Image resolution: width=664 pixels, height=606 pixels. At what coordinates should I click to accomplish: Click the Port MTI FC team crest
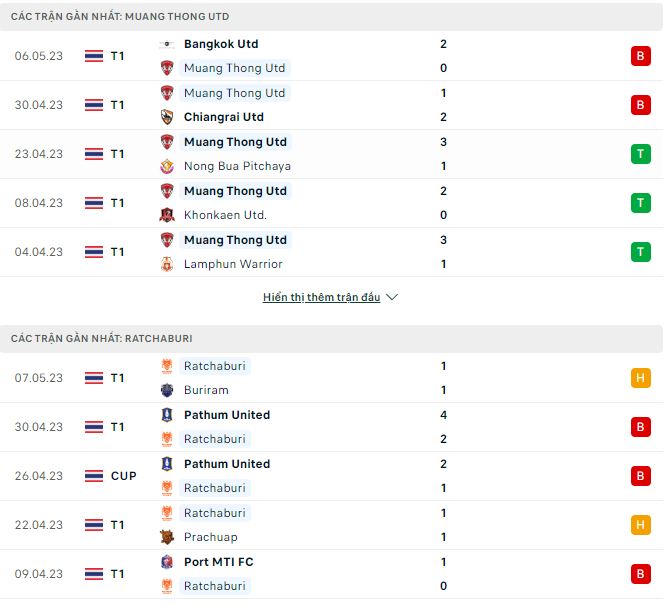coord(167,562)
